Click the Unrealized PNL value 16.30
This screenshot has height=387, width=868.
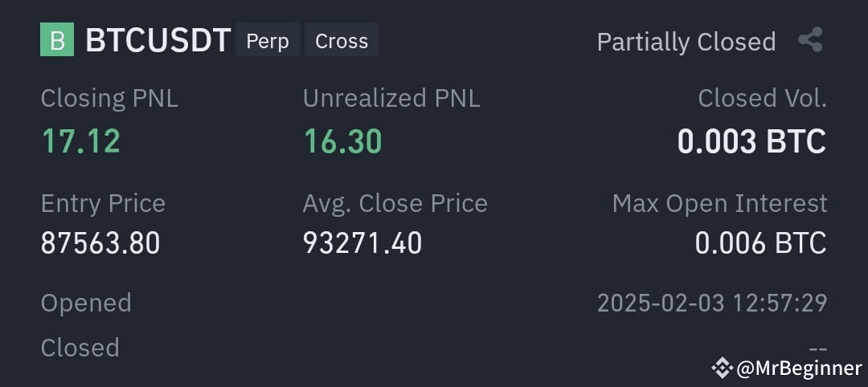[342, 141]
